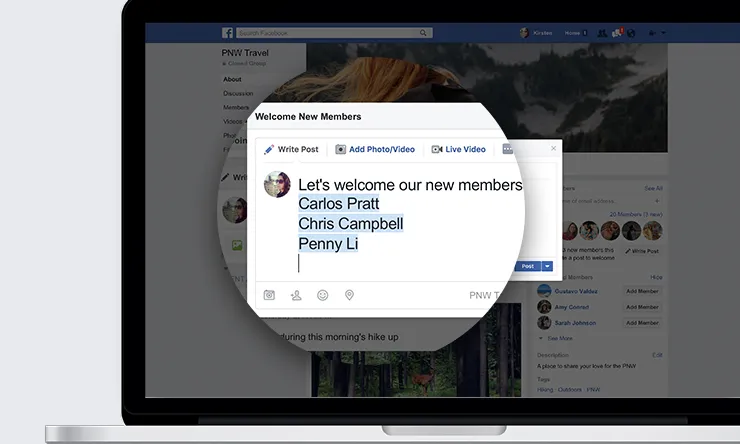Open the more options icon after Live Video
Image resolution: width=740 pixels, height=444 pixels.
pyautogui.click(x=508, y=149)
